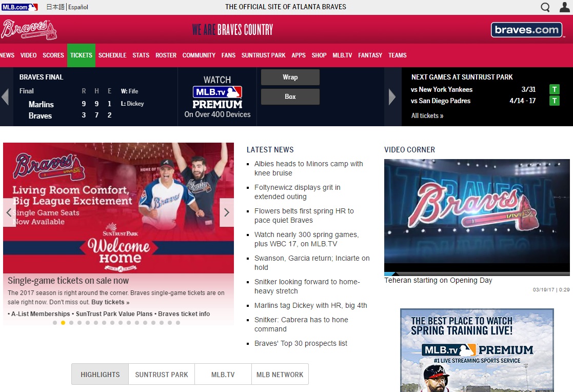Read Foltynewicz displays grit story

click(298, 192)
